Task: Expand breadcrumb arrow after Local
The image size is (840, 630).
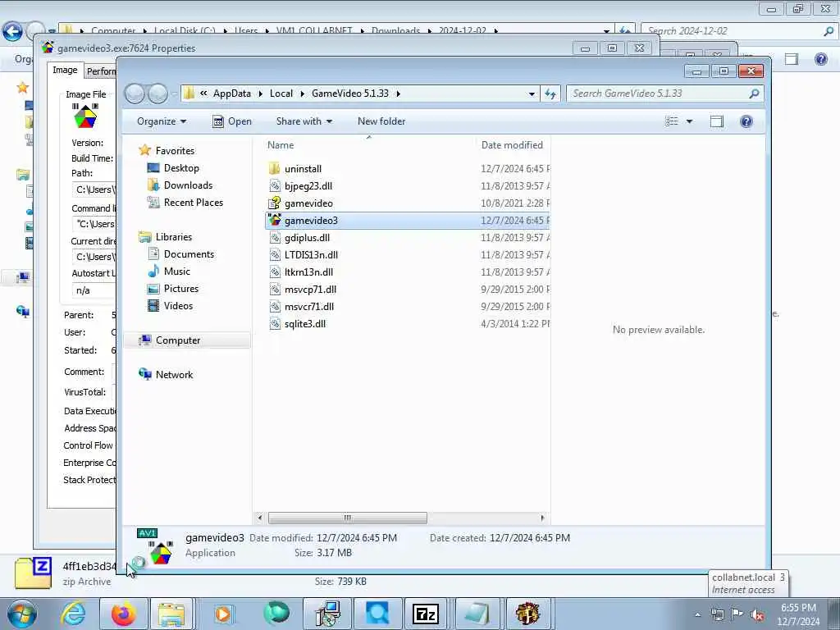Action: tap(302, 94)
